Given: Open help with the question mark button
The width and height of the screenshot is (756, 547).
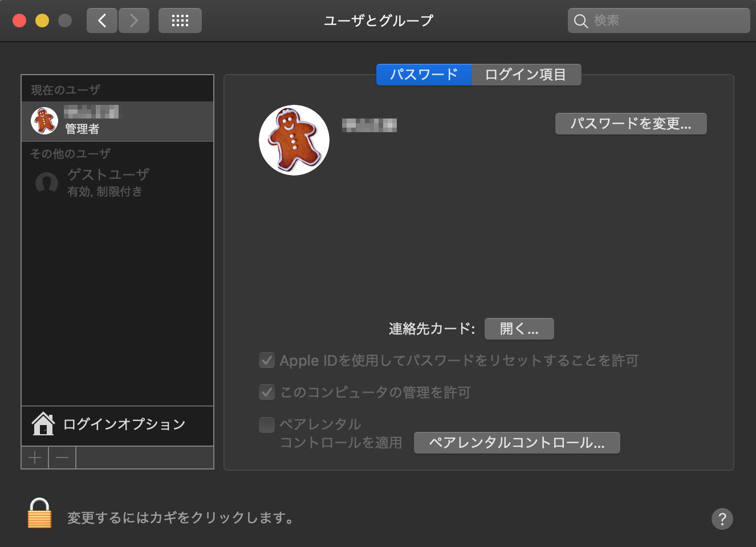Looking at the screenshot, I should [x=722, y=519].
